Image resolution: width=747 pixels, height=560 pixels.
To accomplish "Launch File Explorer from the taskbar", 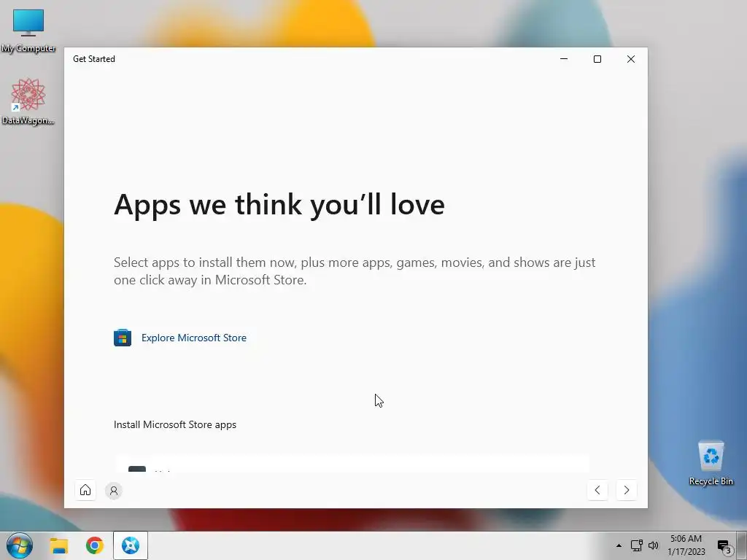I will tap(59, 545).
